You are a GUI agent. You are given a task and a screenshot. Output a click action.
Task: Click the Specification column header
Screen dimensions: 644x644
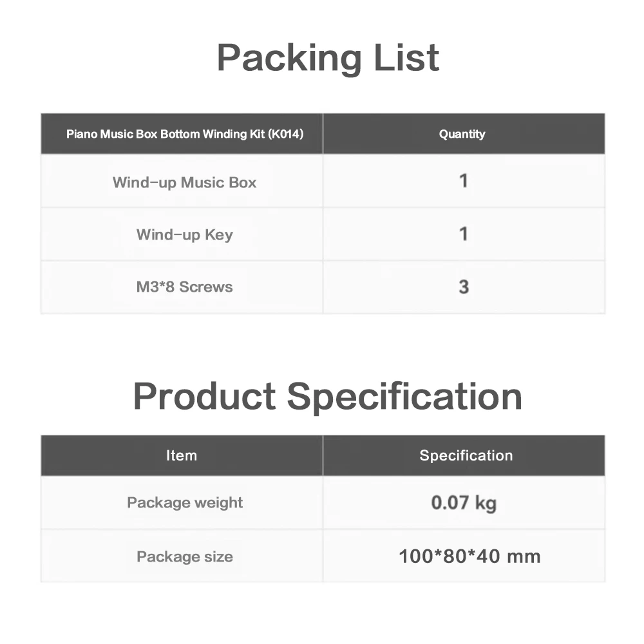coord(466,455)
